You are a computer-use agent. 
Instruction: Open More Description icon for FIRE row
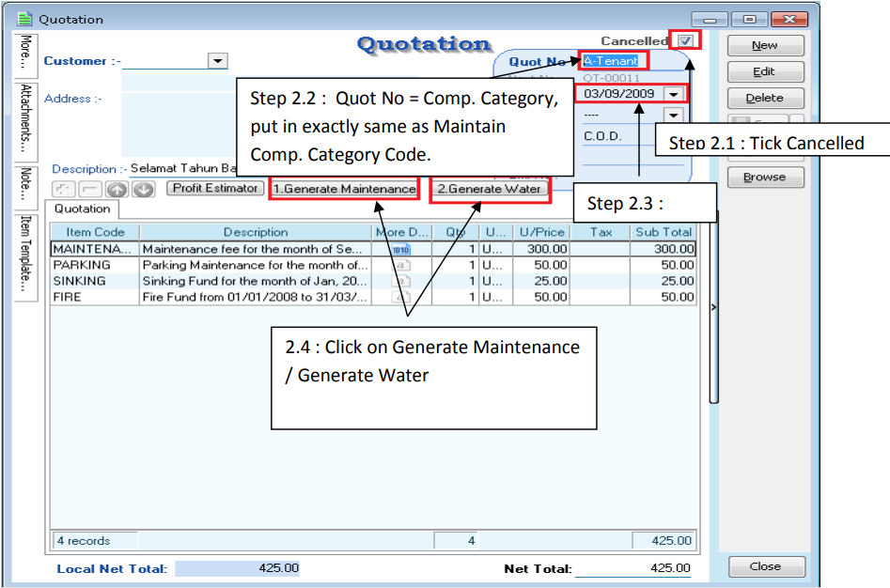pos(401,297)
